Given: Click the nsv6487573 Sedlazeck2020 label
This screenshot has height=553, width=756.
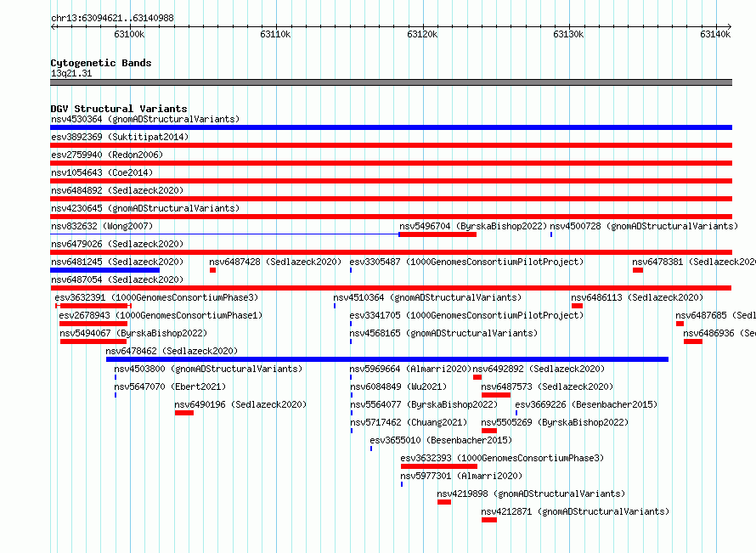Looking at the screenshot, I should coord(547,387).
